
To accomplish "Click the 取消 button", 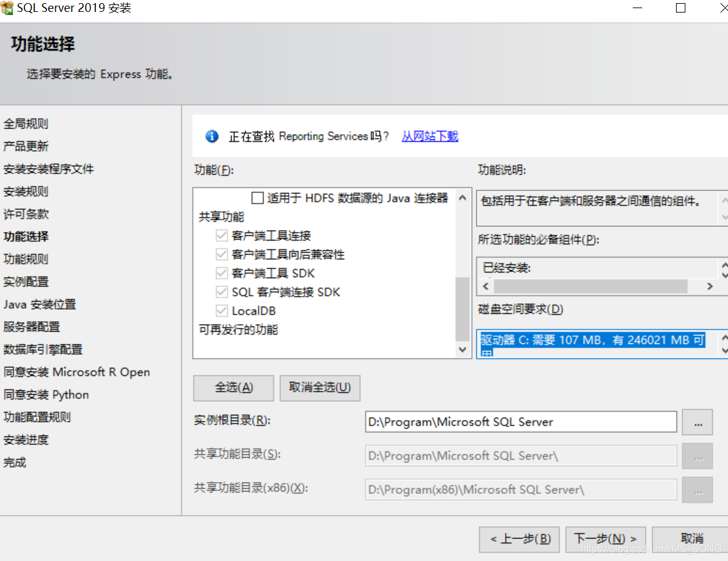I will (691, 539).
